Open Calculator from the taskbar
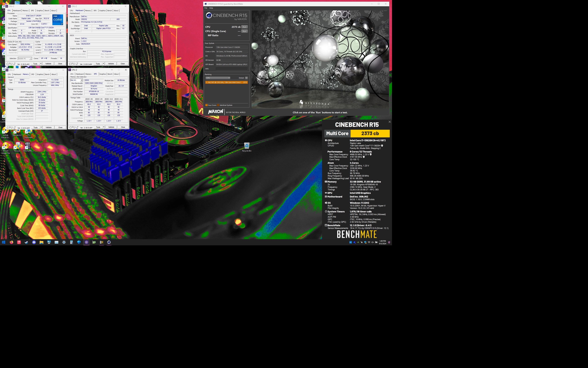Image resolution: width=588 pixels, height=368 pixels. pyautogui.click(x=72, y=242)
